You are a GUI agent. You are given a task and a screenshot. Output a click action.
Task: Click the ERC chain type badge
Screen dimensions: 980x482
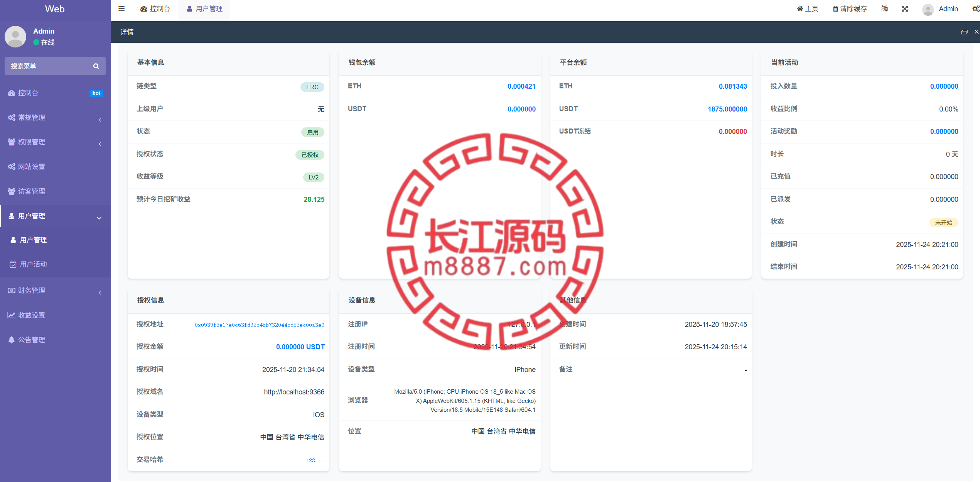click(312, 87)
